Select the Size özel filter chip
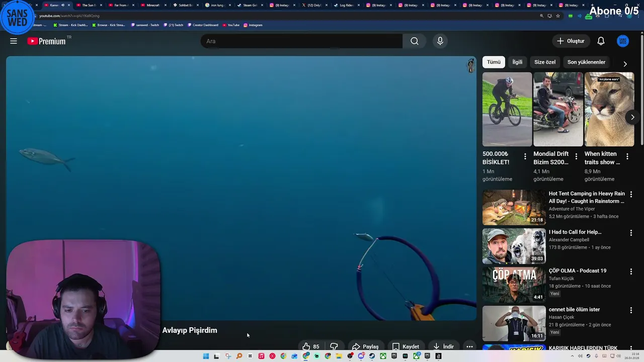 pos(545,62)
